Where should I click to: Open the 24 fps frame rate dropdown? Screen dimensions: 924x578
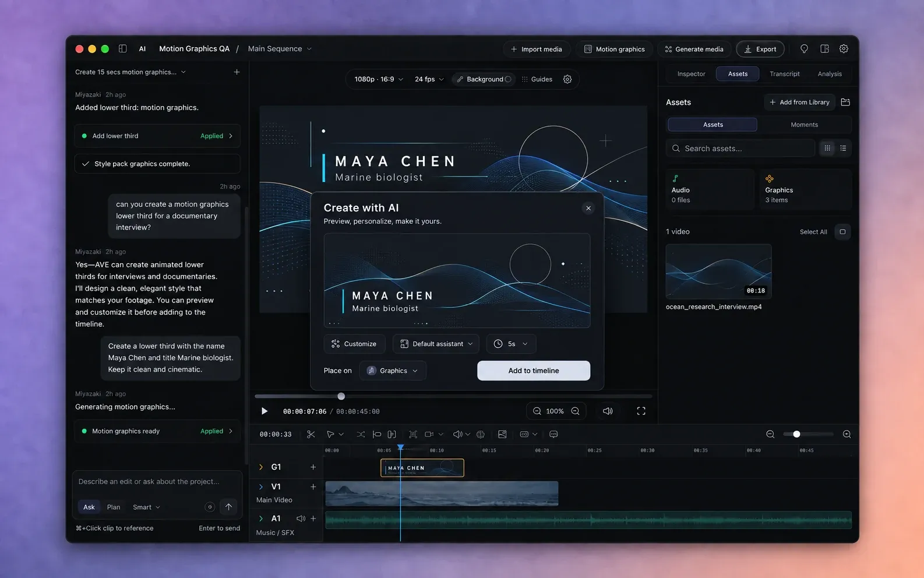pos(429,79)
